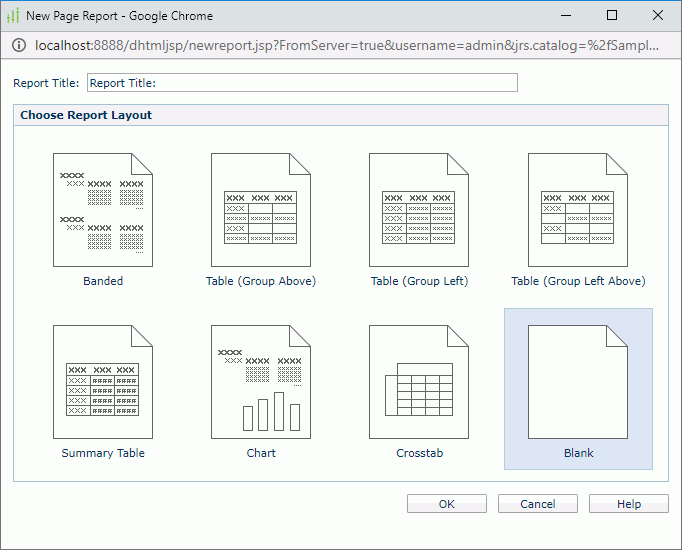The width and height of the screenshot is (682, 550).
Task: Select Table (Group Left Above) layout icon
Action: tap(578, 210)
